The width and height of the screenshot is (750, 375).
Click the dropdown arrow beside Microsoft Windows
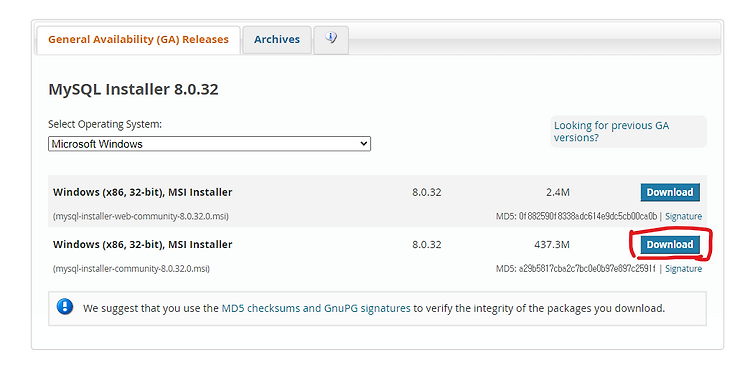364,143
